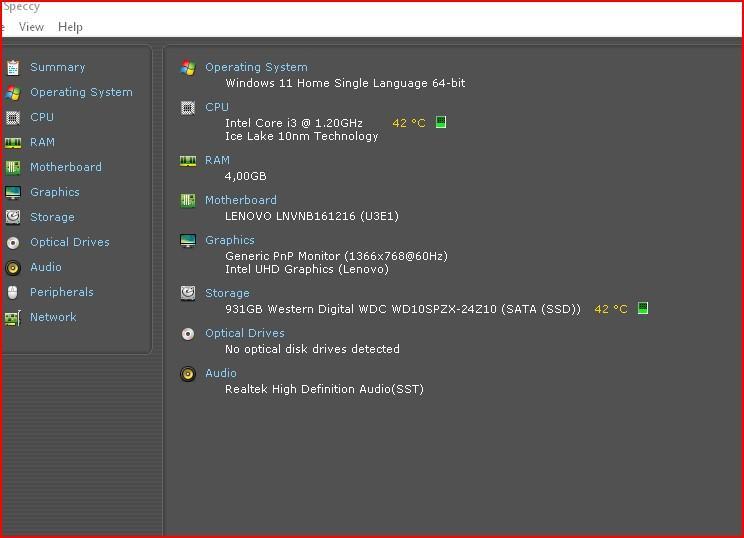
Task: Click 'Realtek High Definition Audio(SST)' text
Action: (x=325, y=389)
